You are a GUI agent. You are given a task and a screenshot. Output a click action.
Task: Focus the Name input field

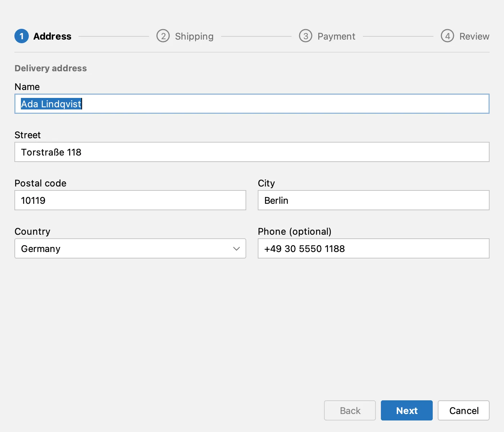(252, 104)
